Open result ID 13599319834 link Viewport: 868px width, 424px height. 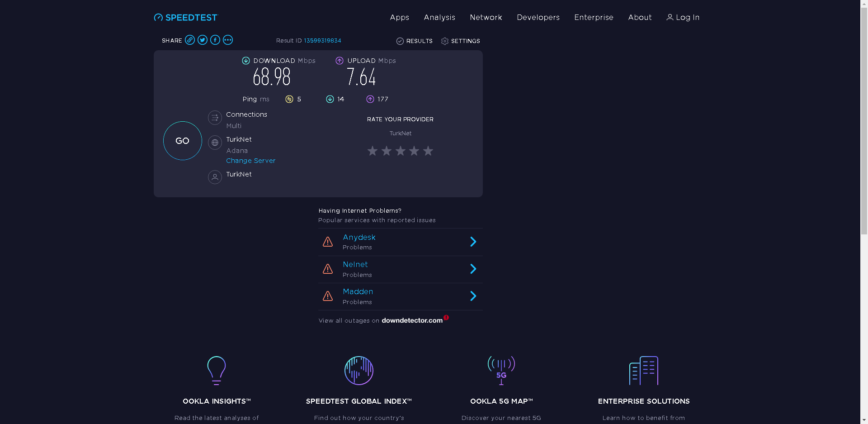click(x=322, y=41)
